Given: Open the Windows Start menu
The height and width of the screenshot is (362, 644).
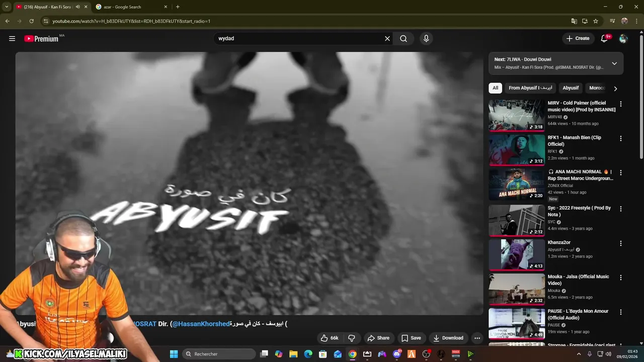Looking at the screenshot, I should tap(174, 354).
